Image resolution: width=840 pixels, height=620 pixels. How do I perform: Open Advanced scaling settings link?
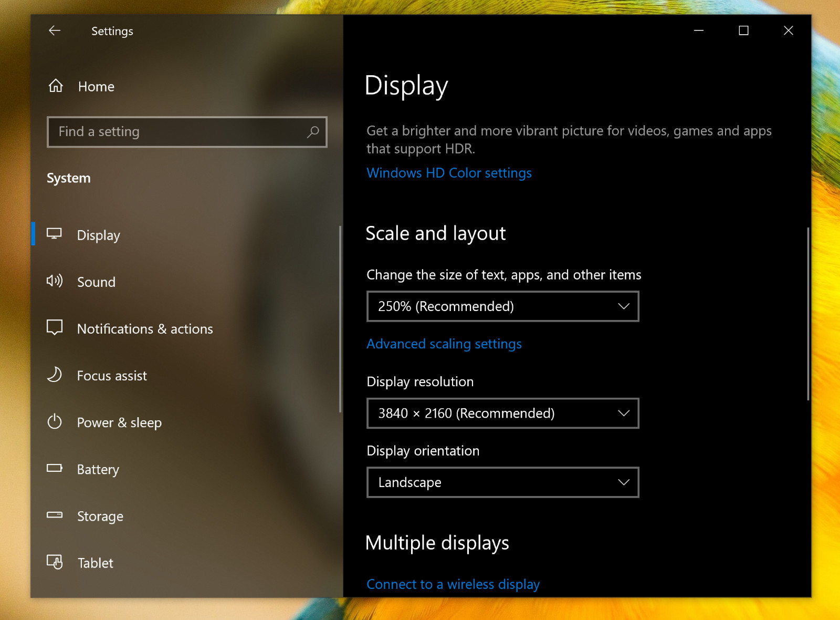click(x=444, y=344)
